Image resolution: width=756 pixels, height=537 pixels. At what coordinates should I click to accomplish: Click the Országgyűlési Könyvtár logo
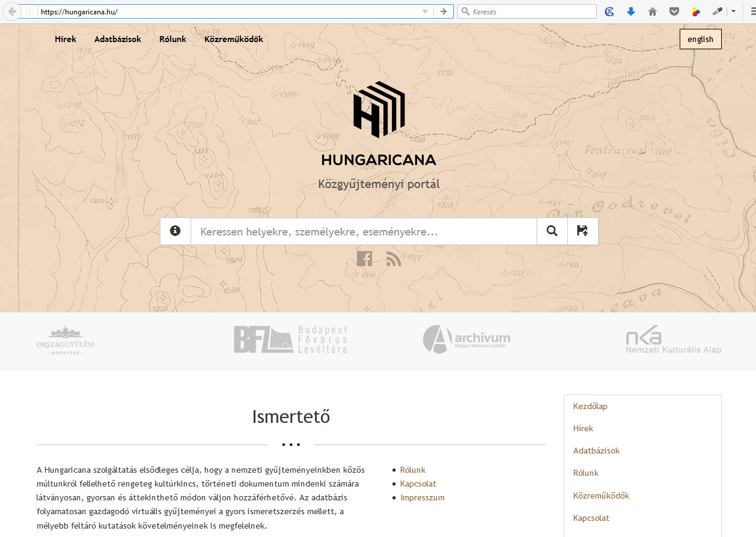pyautogui.click(x=66, y=340)
